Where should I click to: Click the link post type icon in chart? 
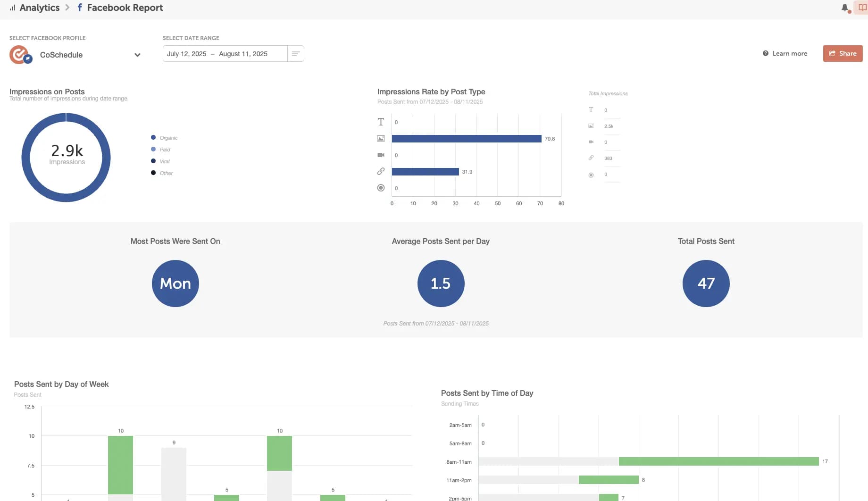coord(381,172)
